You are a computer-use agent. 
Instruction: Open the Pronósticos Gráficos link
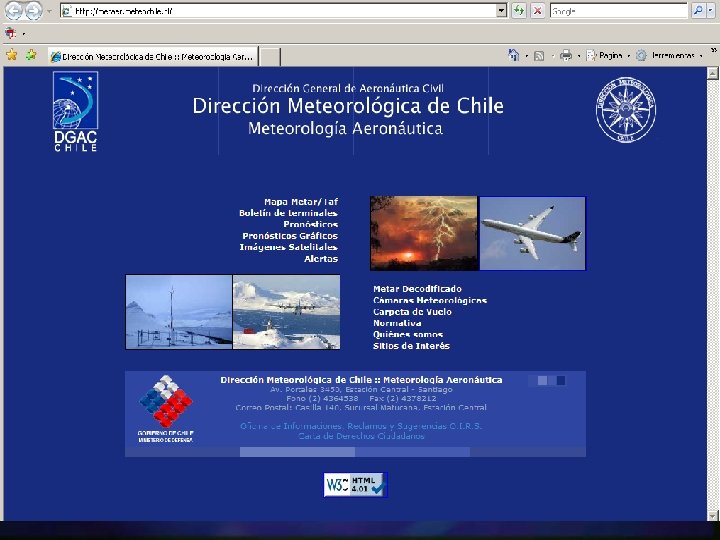290,236
